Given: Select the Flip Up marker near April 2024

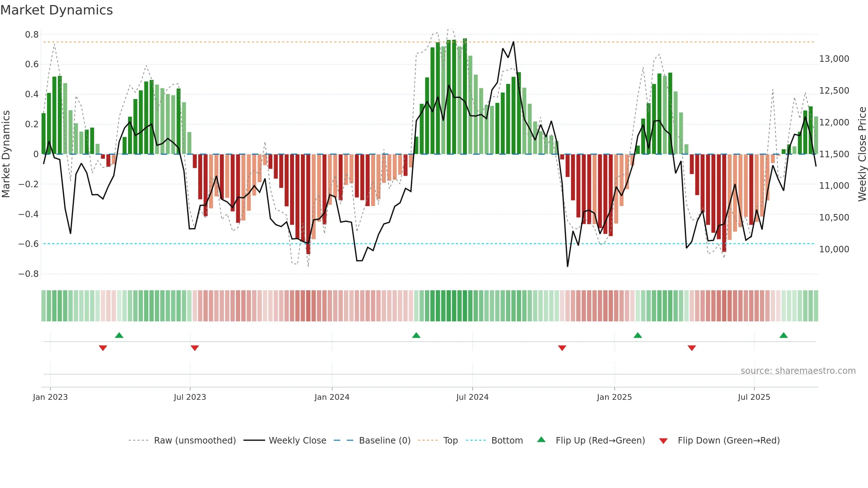Looking at the screenshot, I should 416,335.
